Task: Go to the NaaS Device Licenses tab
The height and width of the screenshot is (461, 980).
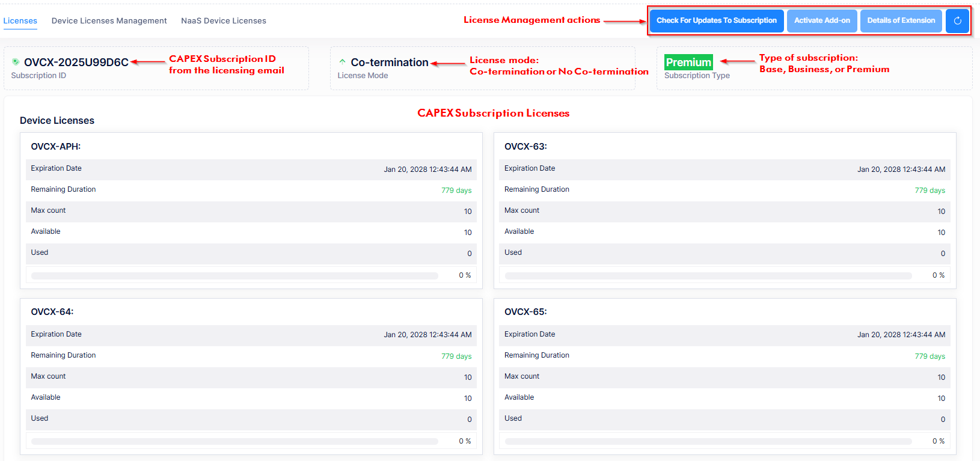Action: tap(223, 20)
